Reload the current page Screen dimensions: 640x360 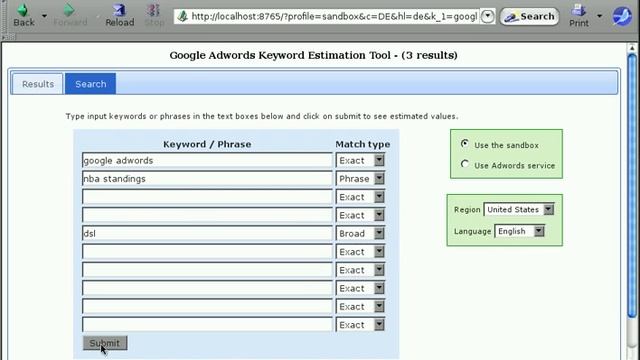tap(120, 15)
